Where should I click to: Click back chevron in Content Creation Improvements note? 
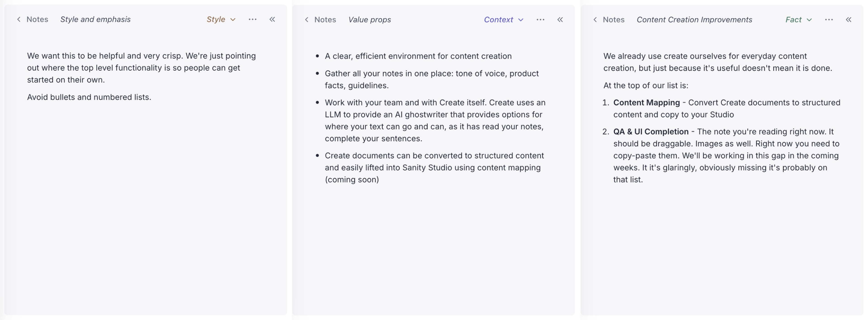595,20
